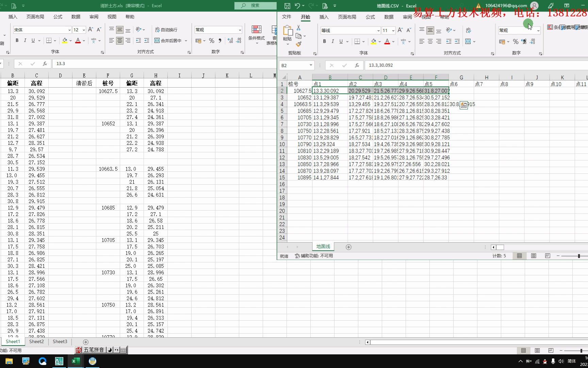Screen dimensions: 588x368
Task: Click zoom slider handle in 地面线.CSV status bar
Action: (x=579, y=256)
